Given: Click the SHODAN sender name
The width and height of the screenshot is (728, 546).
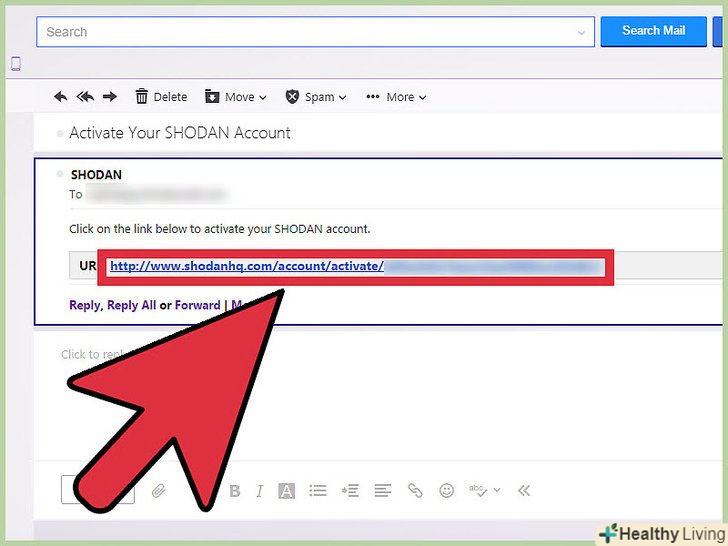Looking at the screenshot, I should tap(96, 175).
